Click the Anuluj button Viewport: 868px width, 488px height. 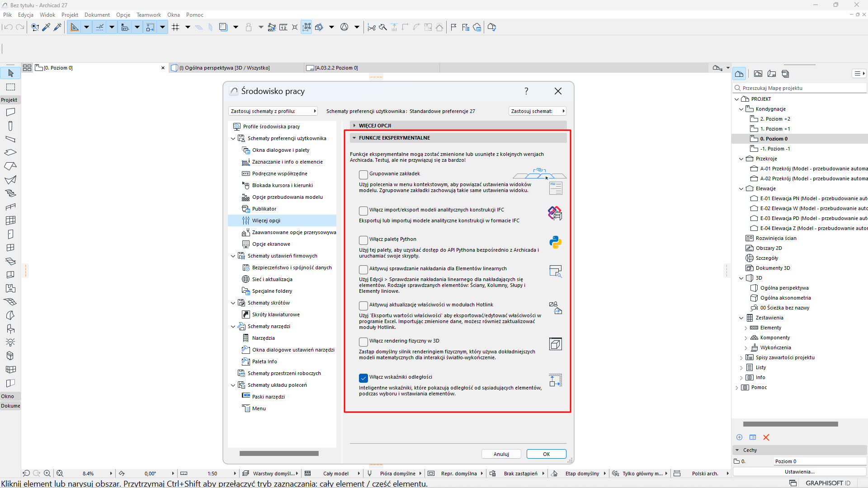[x=501, y=454]
